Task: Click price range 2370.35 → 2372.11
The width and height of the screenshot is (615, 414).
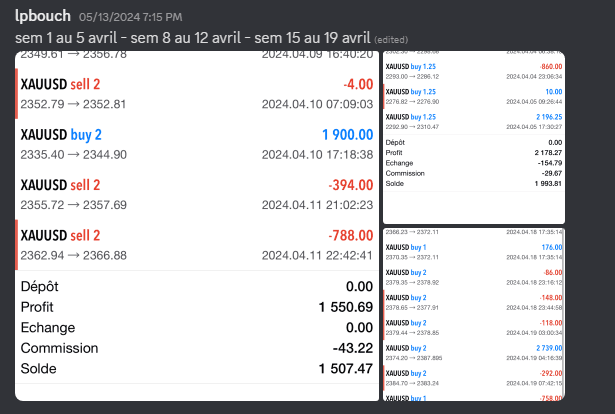Action: point(412,258)
